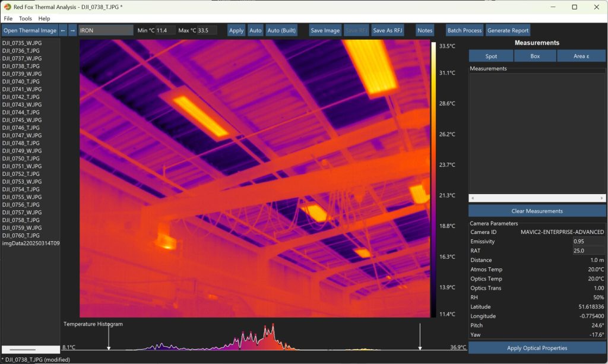608x364 pixels.
Task: Select file DJI_0744_T.JPG
Action: point(21,112)
